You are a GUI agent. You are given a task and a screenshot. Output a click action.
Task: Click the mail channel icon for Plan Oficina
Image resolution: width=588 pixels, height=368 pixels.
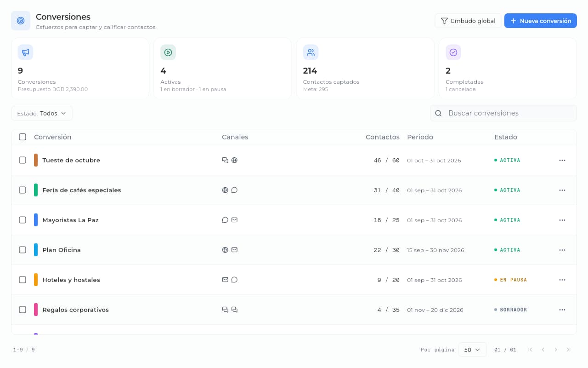[x=234, y=250]
